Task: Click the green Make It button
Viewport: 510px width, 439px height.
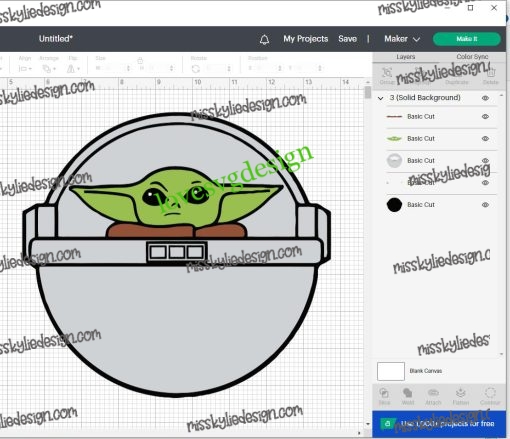Action: click(x=466, y=39)
